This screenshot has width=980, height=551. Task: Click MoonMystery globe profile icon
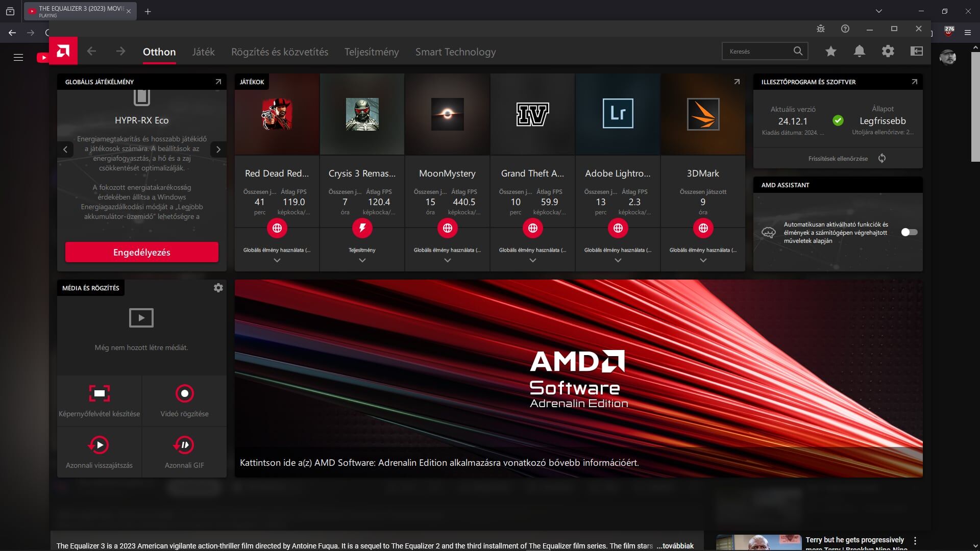pyautogui.click(x=448, y=228)
